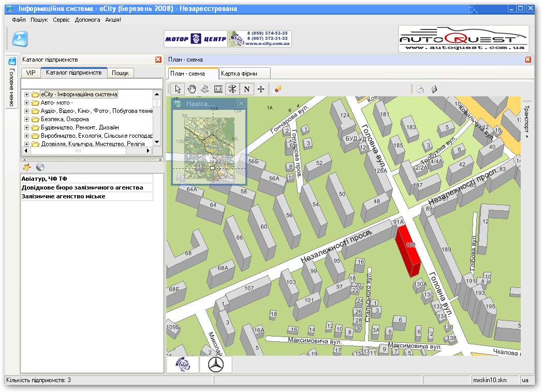Viewport: 542px width, 392px height.
Task: Expand the Авто-мото tree folder
Action: (26, 103)
